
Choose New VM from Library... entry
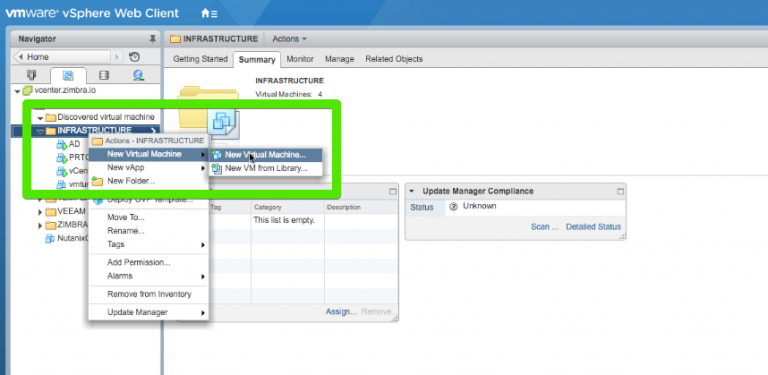(265, 168)
